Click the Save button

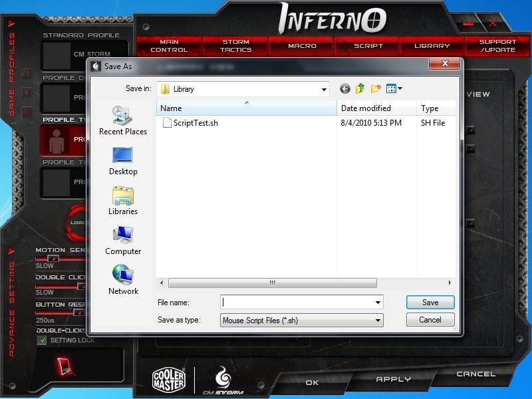(430, 302)
